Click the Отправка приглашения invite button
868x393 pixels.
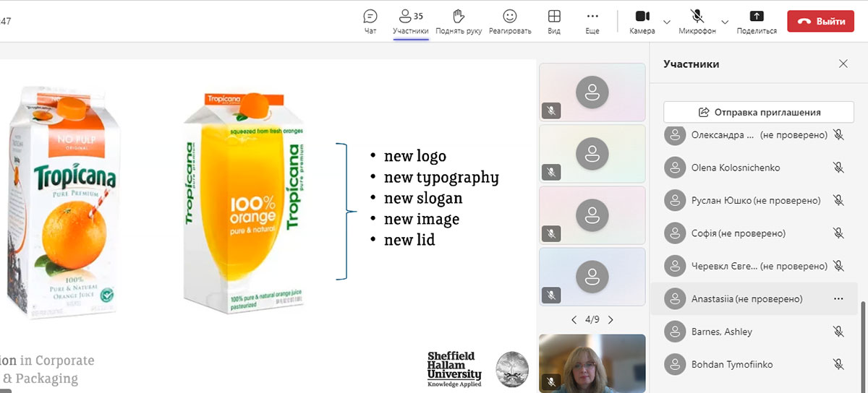[759, 112]
